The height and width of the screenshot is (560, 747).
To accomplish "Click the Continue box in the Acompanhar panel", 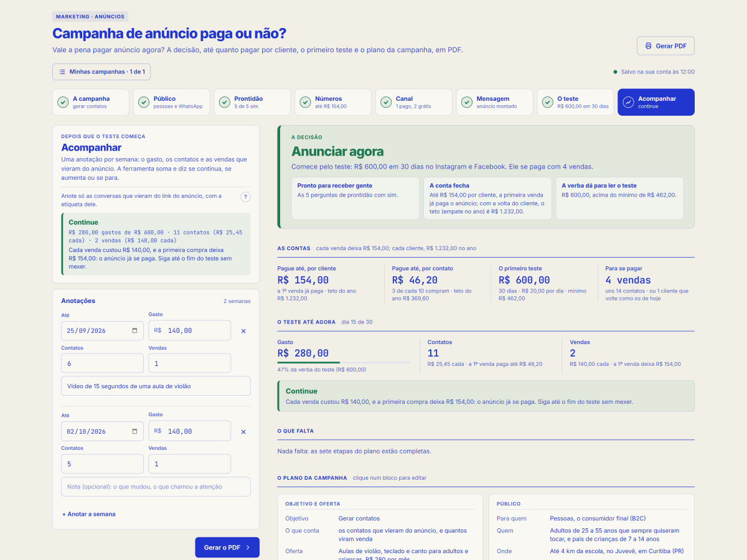I will click(156, 244).
